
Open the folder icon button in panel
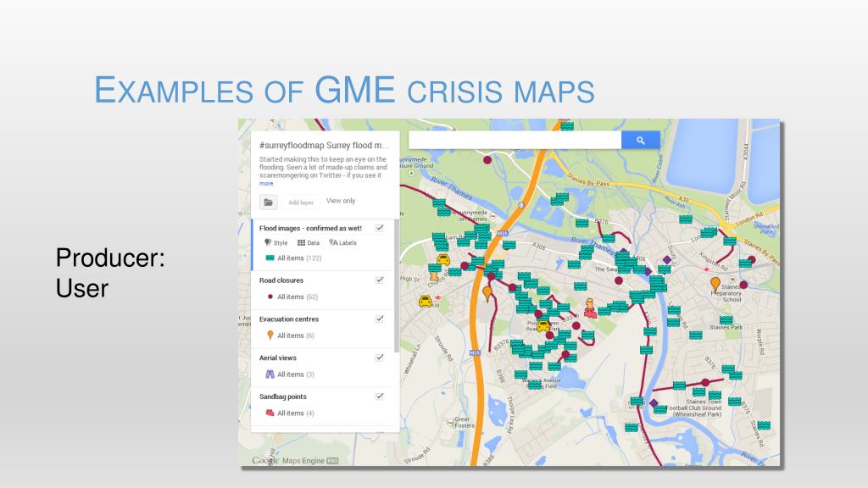point(268,202)
